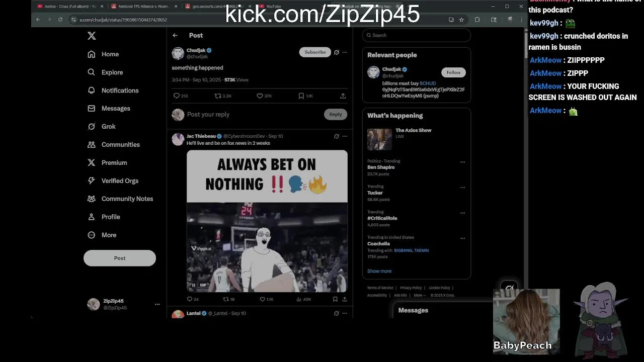Switch to the YouTube browser tab
The height and width of the screenshot is (362, 644).
[292, 7]
